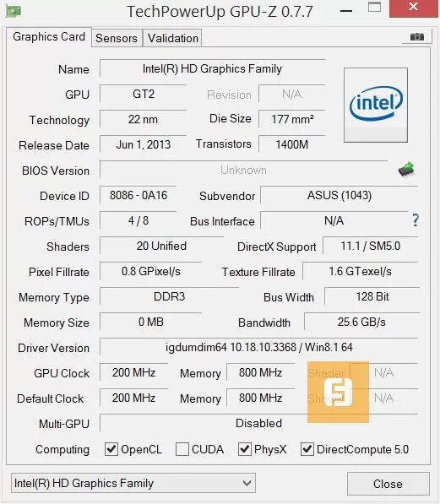Image resolution: width=440 pixels, height=504 pixels.
Task: Switch to the Sensors tab
Action: [117, 38]
